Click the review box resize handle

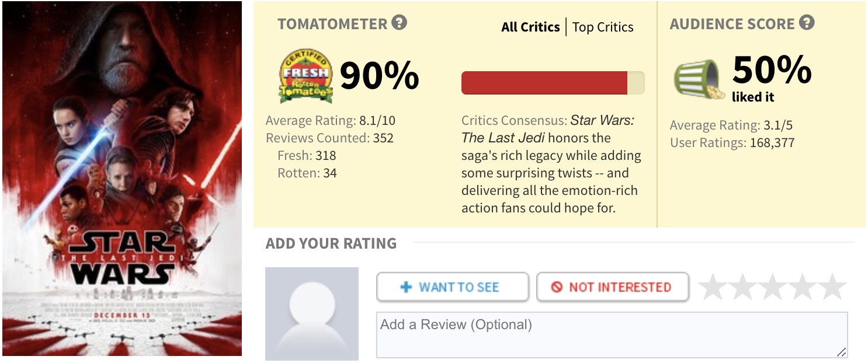tap(841, 352)
